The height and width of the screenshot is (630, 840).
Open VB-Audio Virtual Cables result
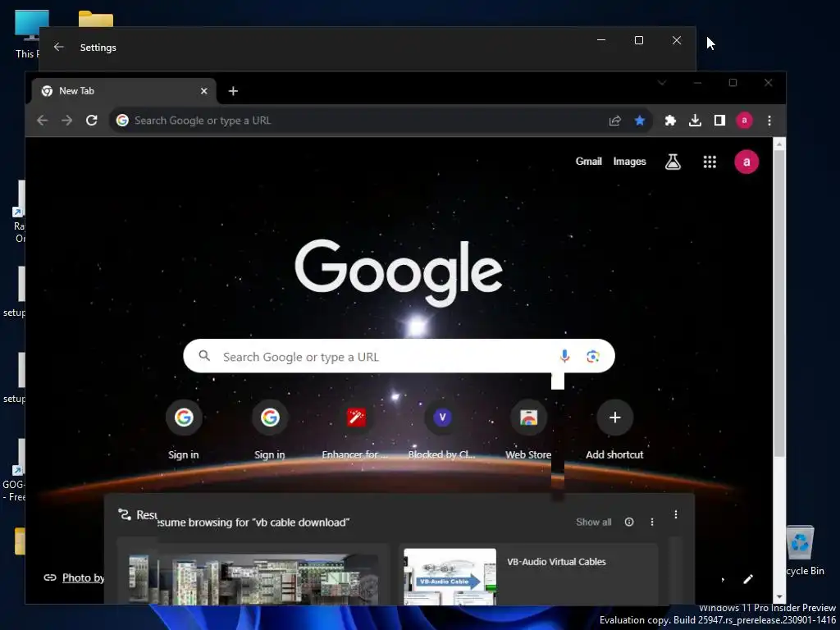[556, 561]
